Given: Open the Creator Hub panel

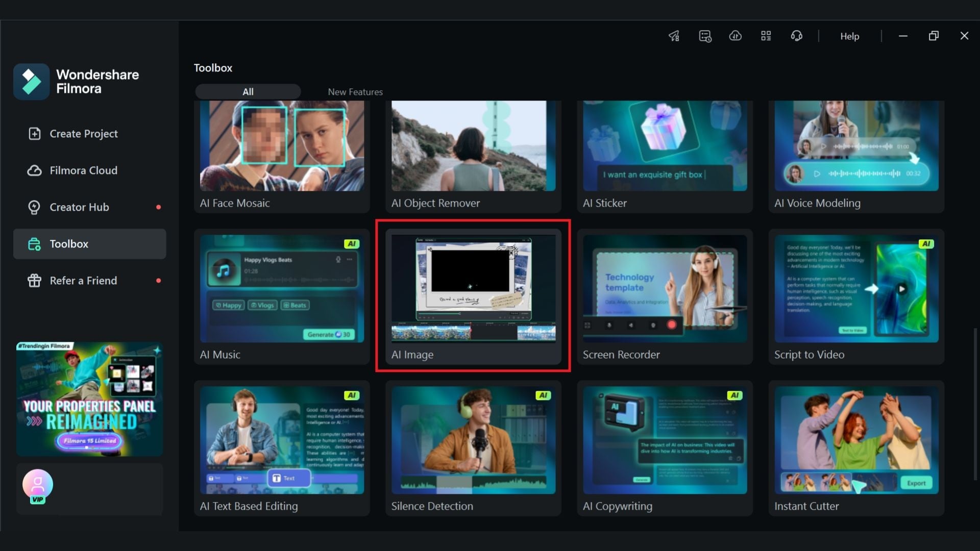Looking at the screenshot, I should (34, 207).
